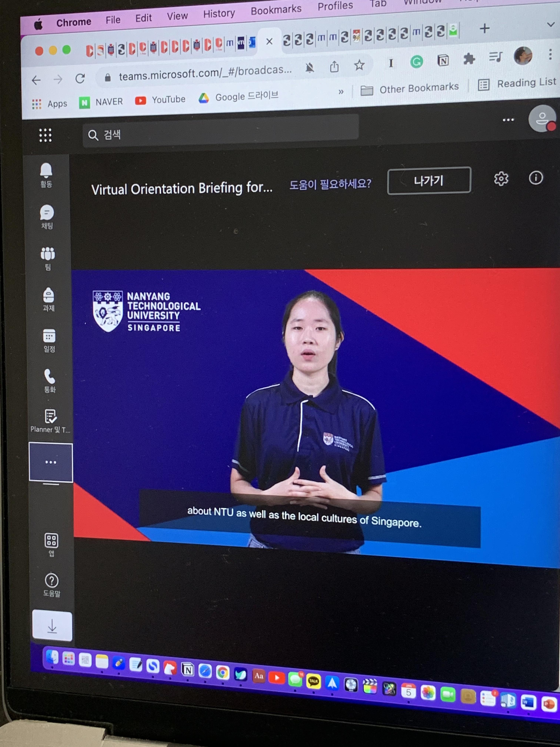This screenshot has width=560, height=747.
Task: Open the Chat section in sidebar
Action: 47,216
